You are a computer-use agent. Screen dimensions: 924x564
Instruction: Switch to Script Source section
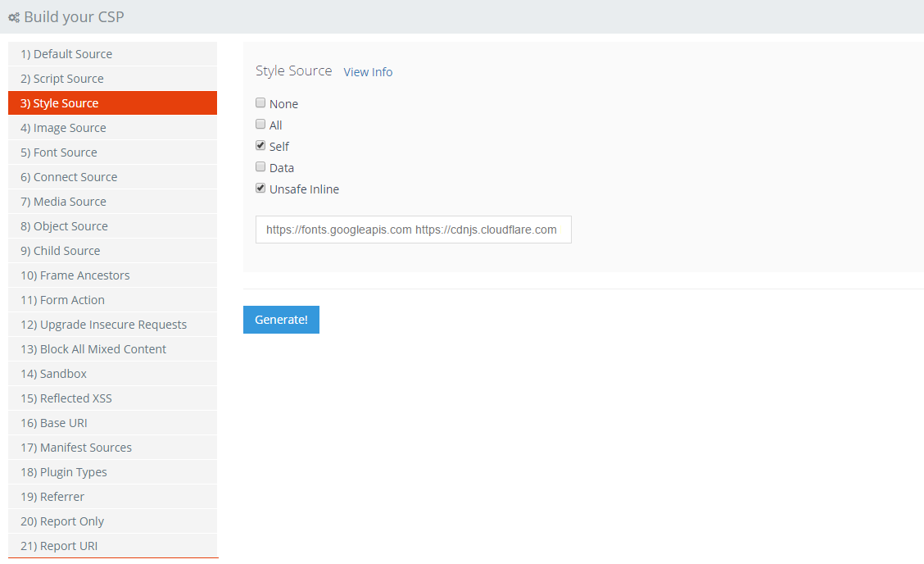pos(112,79)
